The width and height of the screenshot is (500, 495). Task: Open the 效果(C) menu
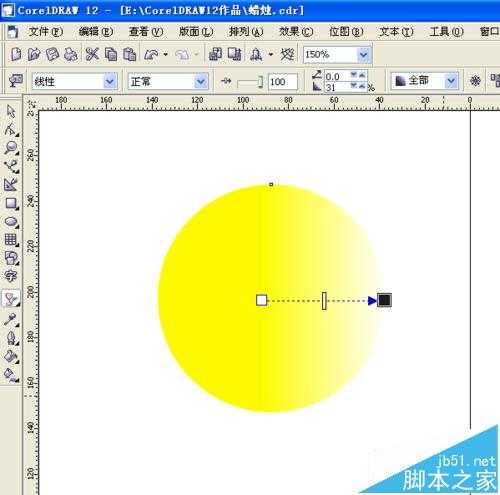[x=296, y=32]
